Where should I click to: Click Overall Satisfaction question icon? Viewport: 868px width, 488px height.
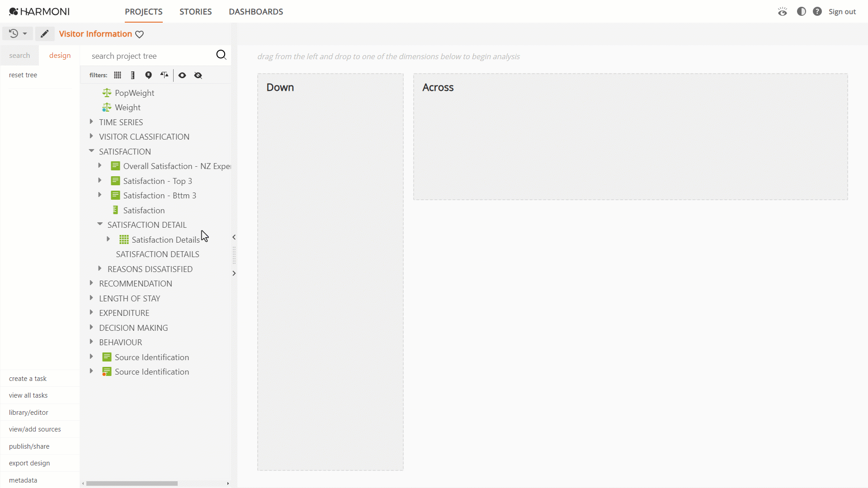tap(115, 166)
